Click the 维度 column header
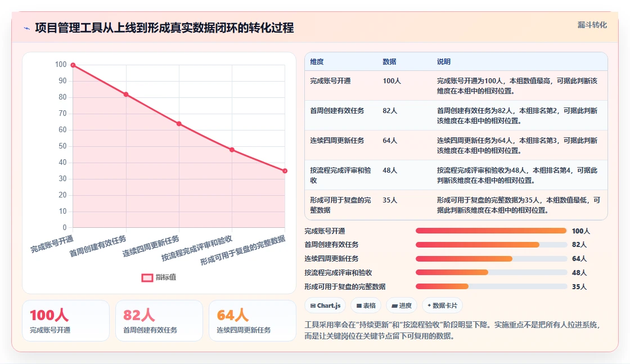This screenshot has width=630, height=364. (317, 61)
